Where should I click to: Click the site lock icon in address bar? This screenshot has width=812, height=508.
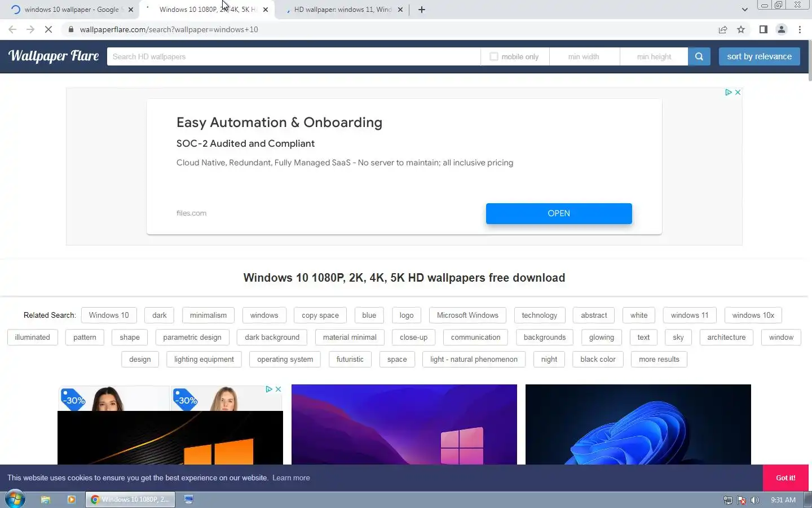70,29
